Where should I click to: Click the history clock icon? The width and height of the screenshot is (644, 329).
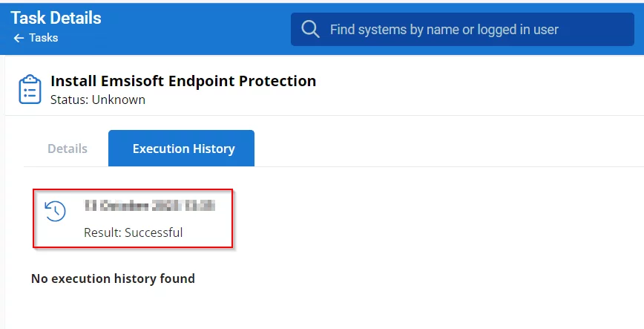[x=55, y=211]
